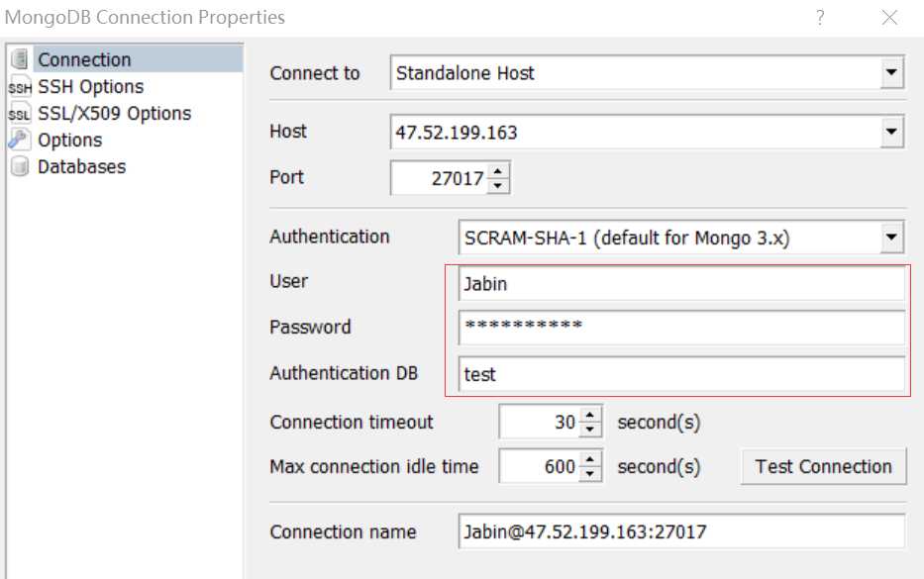Click the Connection server icon in sidebar

[20, 59]
